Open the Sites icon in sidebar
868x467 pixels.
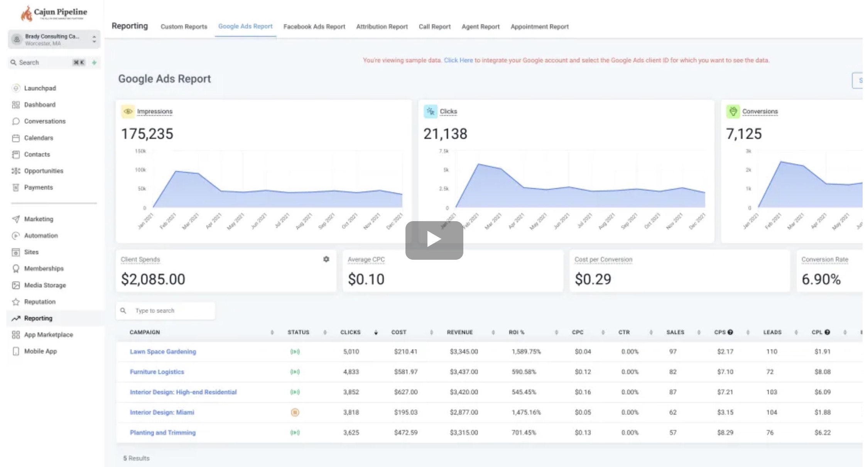[x=16, y=252]
